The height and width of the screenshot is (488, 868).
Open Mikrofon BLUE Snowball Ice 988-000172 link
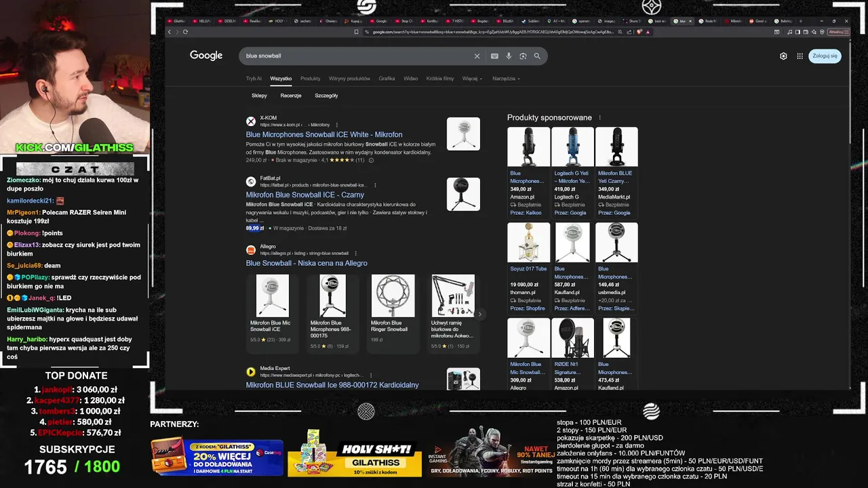pyautogui.click(x=332, y=385)
